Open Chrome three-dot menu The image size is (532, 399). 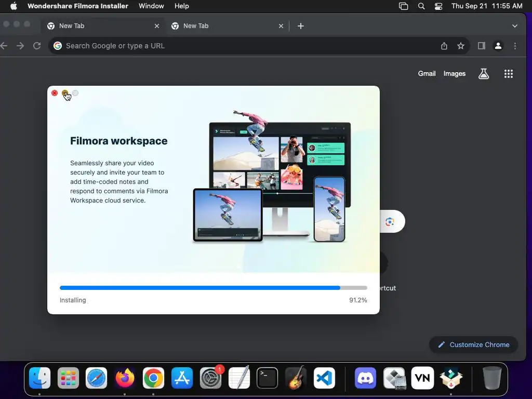(x=515, y=46)
